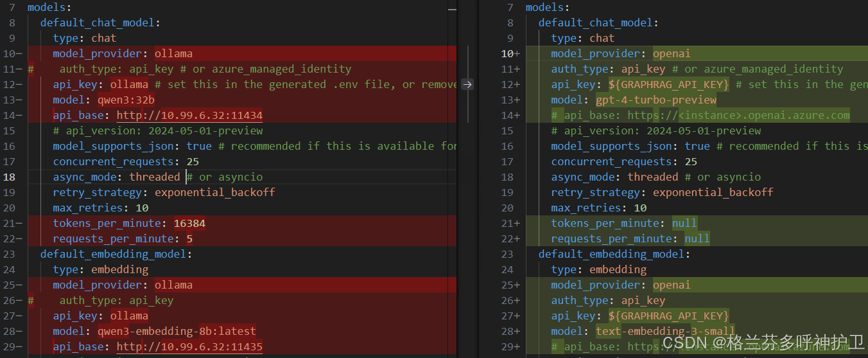Click the revert block arrow between diff panes
Image resolution: width=868 pixels, height=358 pixels.
click(467, 84)
